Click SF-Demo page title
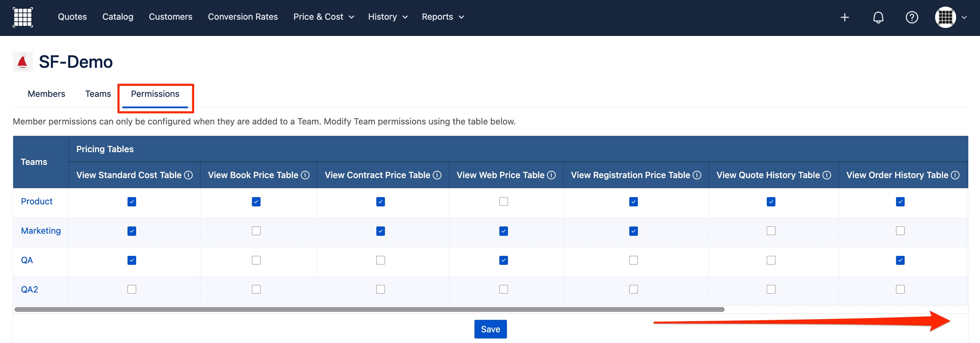Screen dimensions: 980x343 pos(76,62)
